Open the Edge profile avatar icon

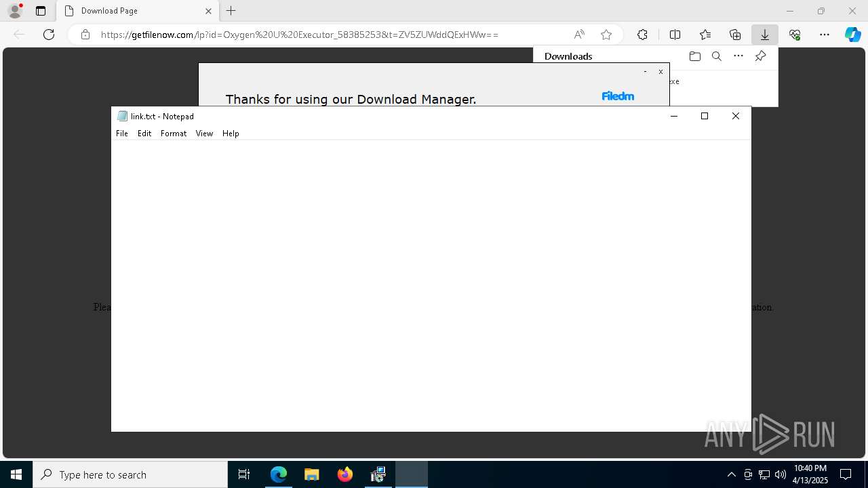(x=15, y=11)
